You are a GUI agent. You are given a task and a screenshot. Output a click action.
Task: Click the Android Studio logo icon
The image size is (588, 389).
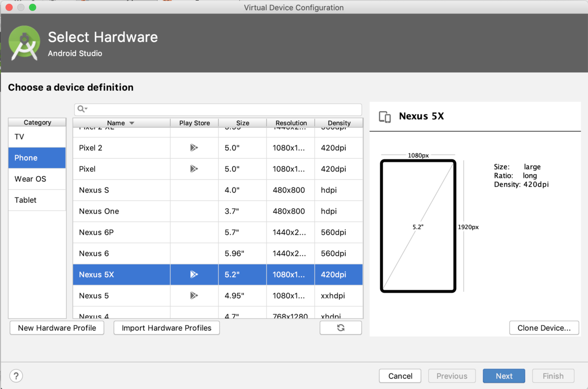tap(24, 43)
